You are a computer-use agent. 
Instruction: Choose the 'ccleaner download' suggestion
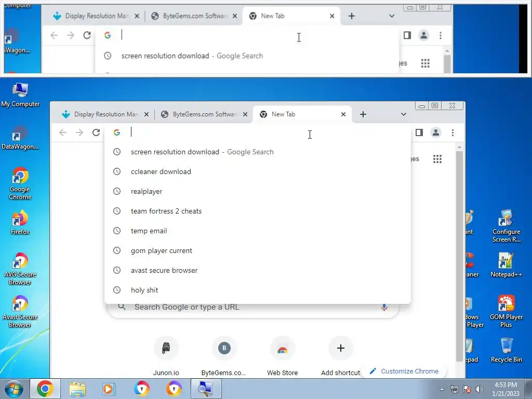(x=258, y=171)
